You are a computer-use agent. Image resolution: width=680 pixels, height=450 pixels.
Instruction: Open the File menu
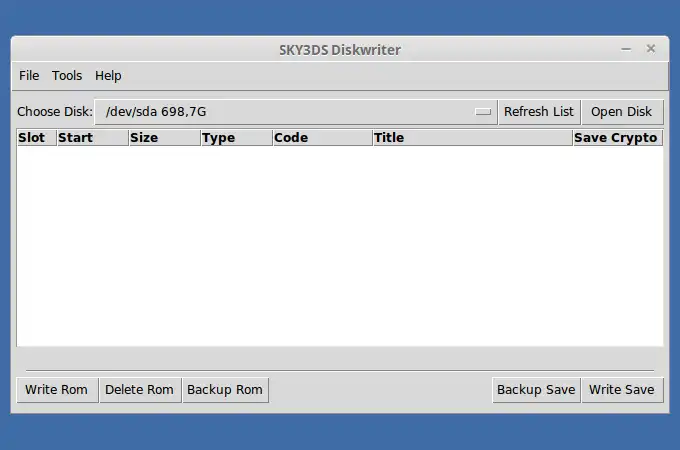pos(29,75)
